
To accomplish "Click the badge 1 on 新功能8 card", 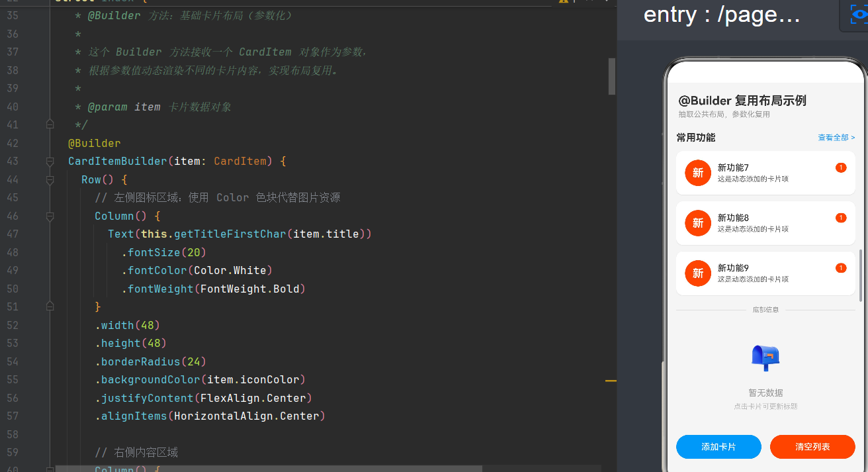I will pos(841,218).
